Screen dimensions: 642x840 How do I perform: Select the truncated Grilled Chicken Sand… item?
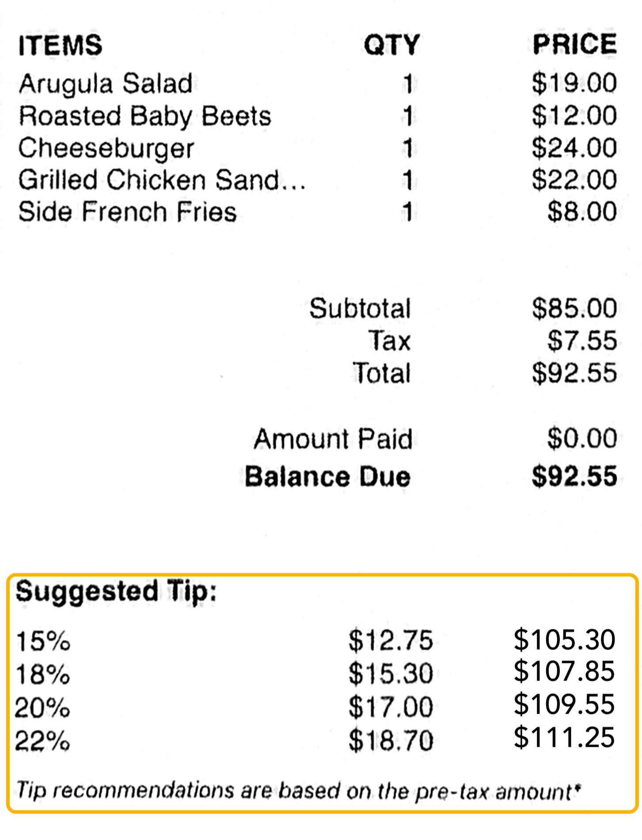pyautogui.click(x=162, y=180)
